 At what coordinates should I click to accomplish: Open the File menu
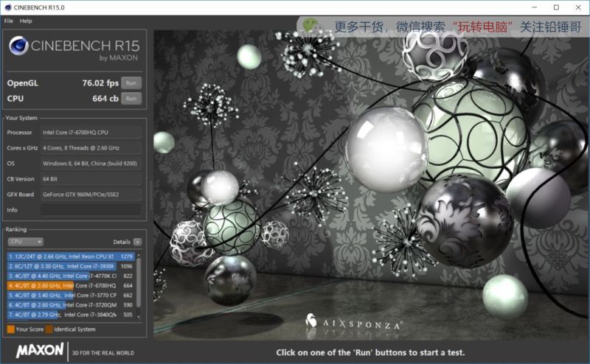[x=8, y=21]
